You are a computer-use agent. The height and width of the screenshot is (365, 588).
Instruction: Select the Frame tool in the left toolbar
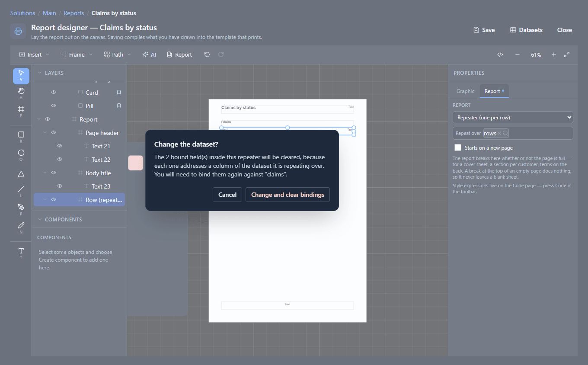click(x=21, y=112)
